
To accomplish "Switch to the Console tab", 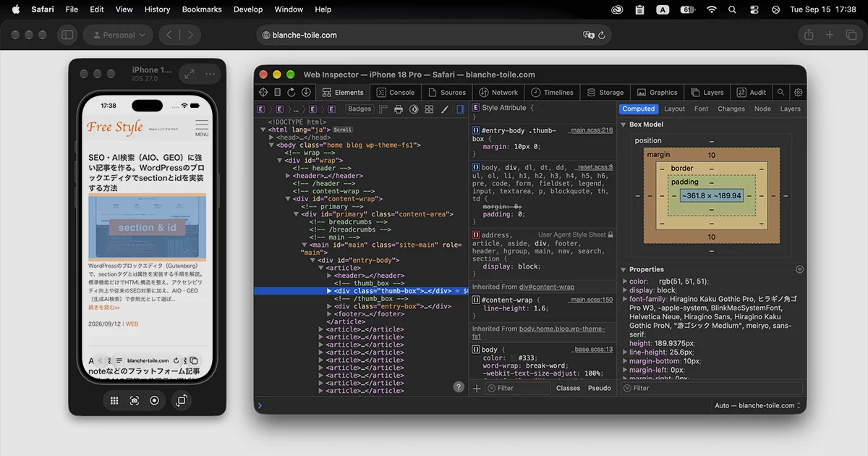I will [396, 93].
